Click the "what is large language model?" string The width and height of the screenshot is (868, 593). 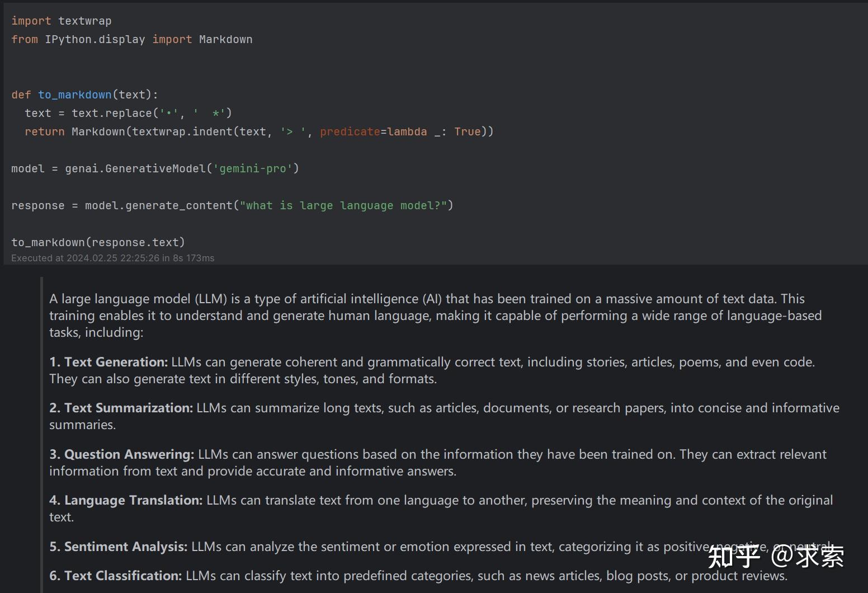343,205
